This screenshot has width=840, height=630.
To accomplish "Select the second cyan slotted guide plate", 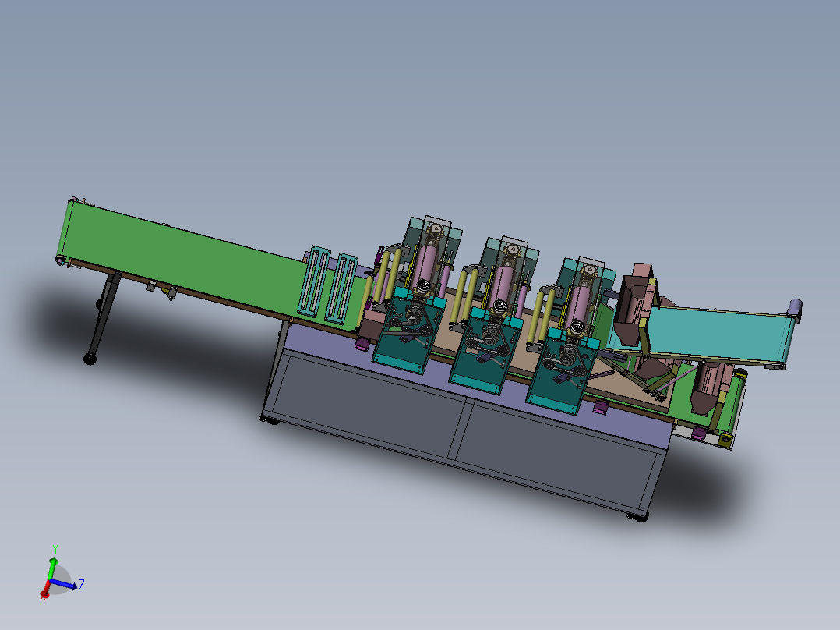I will (x=341, y=288).
